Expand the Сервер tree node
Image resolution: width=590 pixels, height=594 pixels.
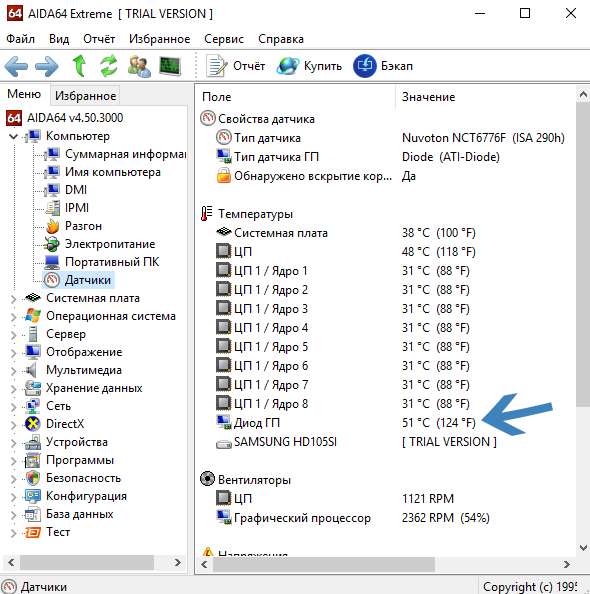pos(13,335)
